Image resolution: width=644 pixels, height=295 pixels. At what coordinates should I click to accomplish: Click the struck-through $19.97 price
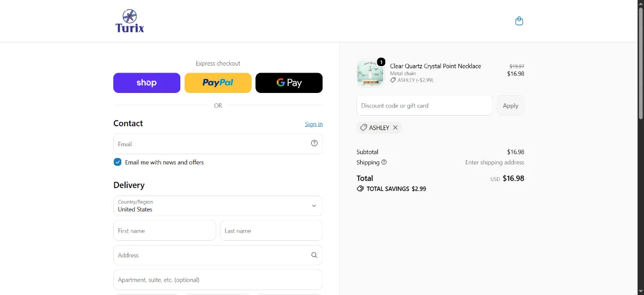point(517,66)
